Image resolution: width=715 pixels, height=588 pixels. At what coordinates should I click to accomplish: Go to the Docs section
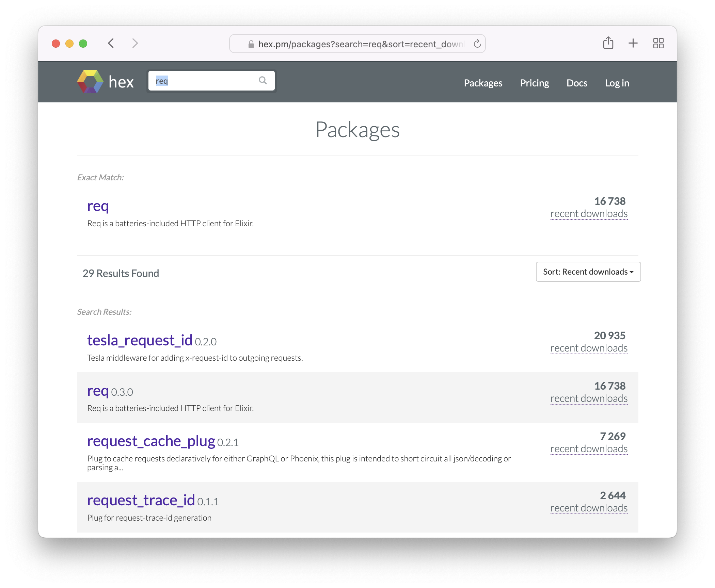[577, 83]
